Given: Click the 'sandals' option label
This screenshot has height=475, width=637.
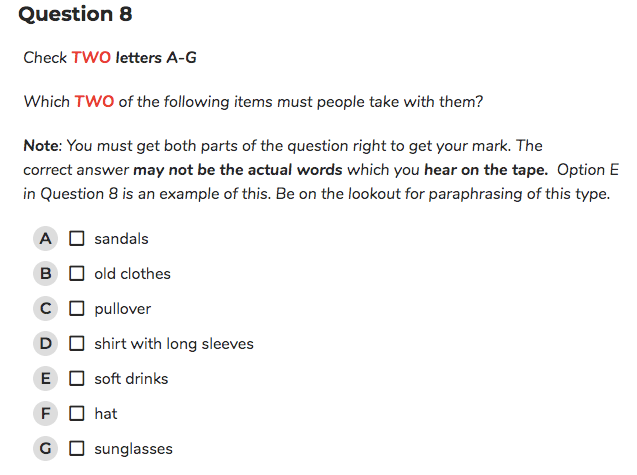Looking at the screenshot, I should pos(121,239).
